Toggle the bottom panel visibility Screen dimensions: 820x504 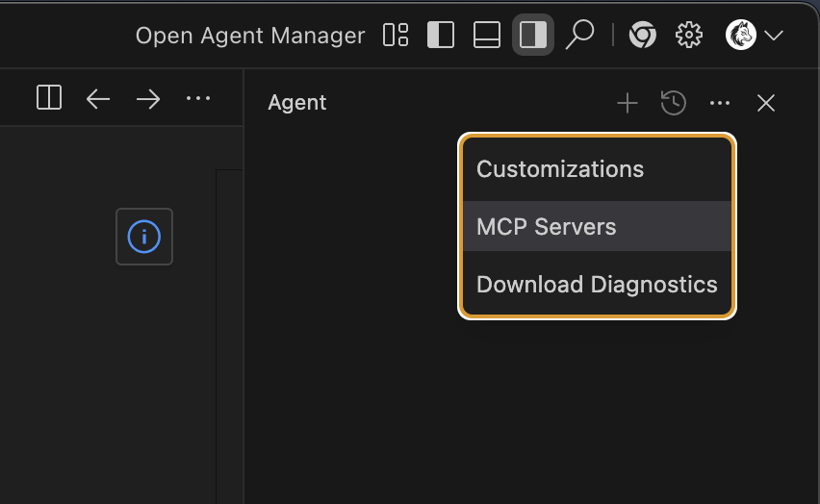click(x=487, y=36)
